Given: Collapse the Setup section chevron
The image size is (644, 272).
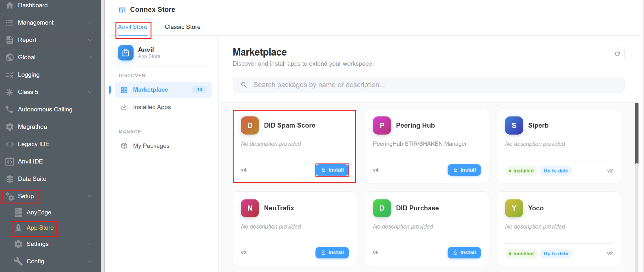Looking at the screenshot, I should [x=90, y=196].
